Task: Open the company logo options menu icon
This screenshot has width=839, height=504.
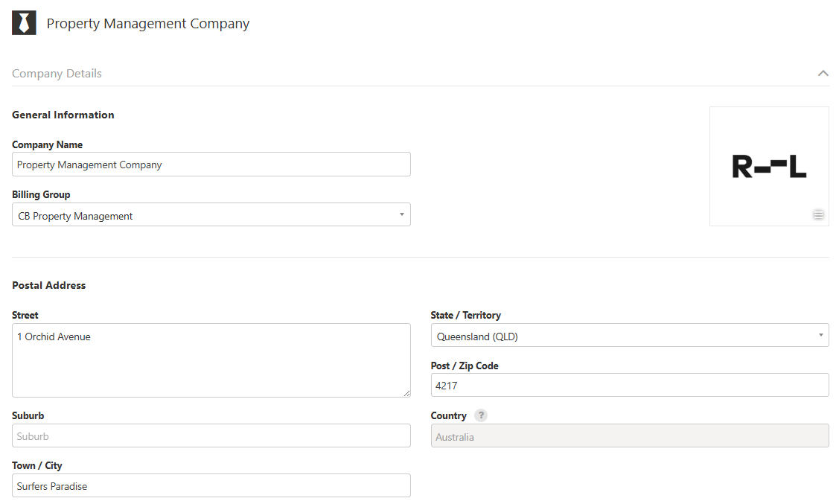Action: tap(818, 214)
